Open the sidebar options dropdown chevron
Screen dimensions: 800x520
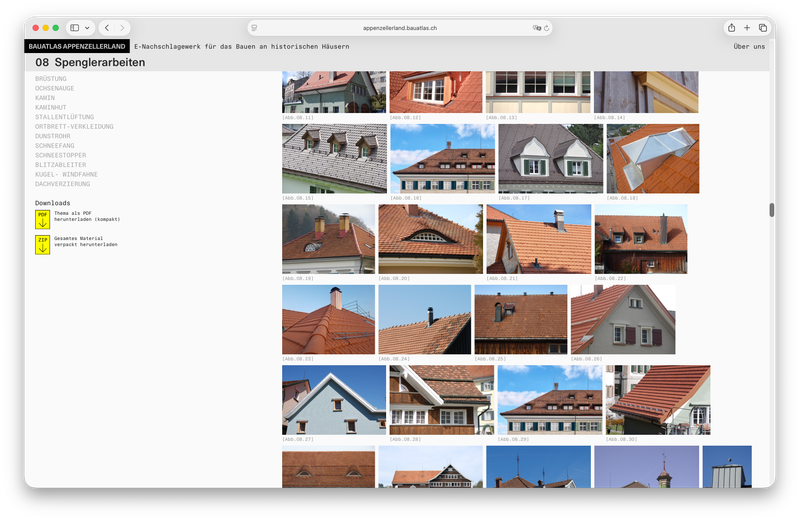tap(87, 28)
